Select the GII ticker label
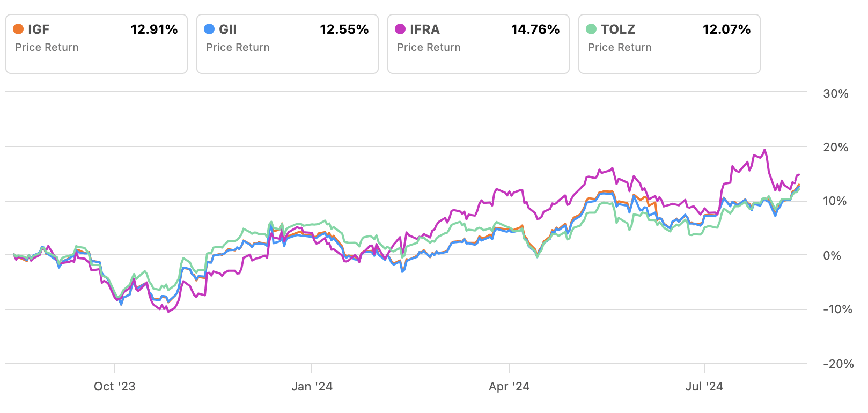This screenshot has width=868, height=413. click(x=228, y=29)
